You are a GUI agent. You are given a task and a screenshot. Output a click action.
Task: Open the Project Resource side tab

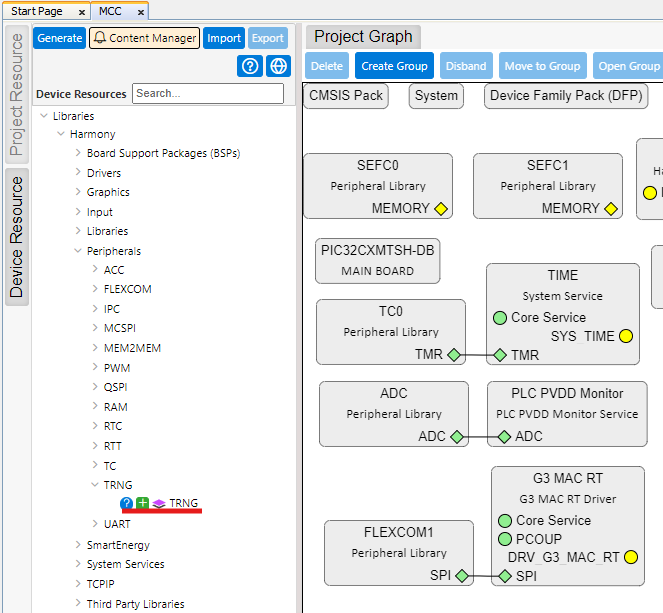(16, 95)
